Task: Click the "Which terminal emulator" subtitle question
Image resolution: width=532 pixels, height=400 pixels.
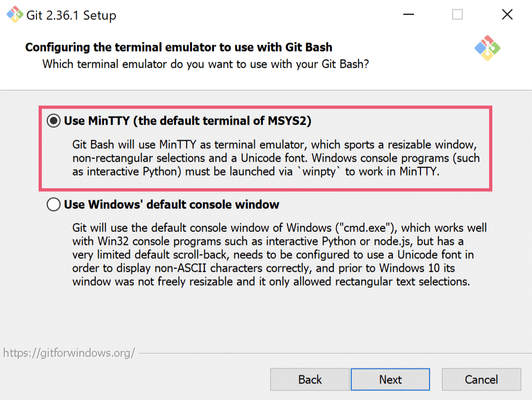Action: (x=205, y=64)
